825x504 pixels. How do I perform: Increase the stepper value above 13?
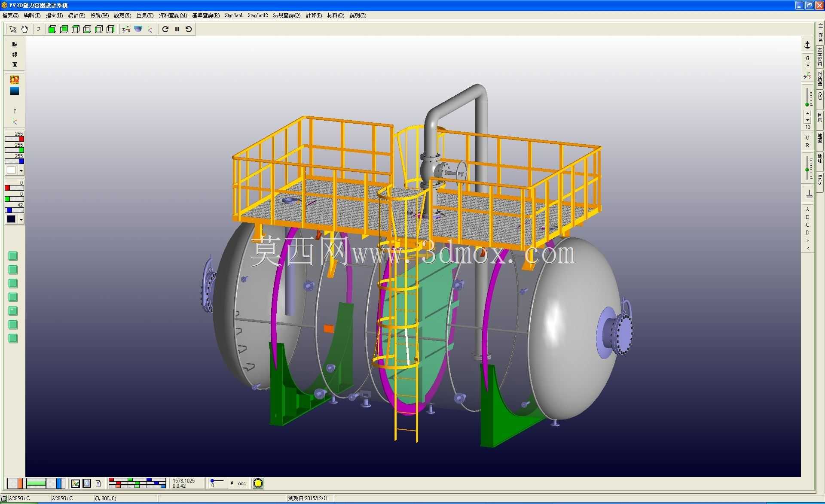807,114
